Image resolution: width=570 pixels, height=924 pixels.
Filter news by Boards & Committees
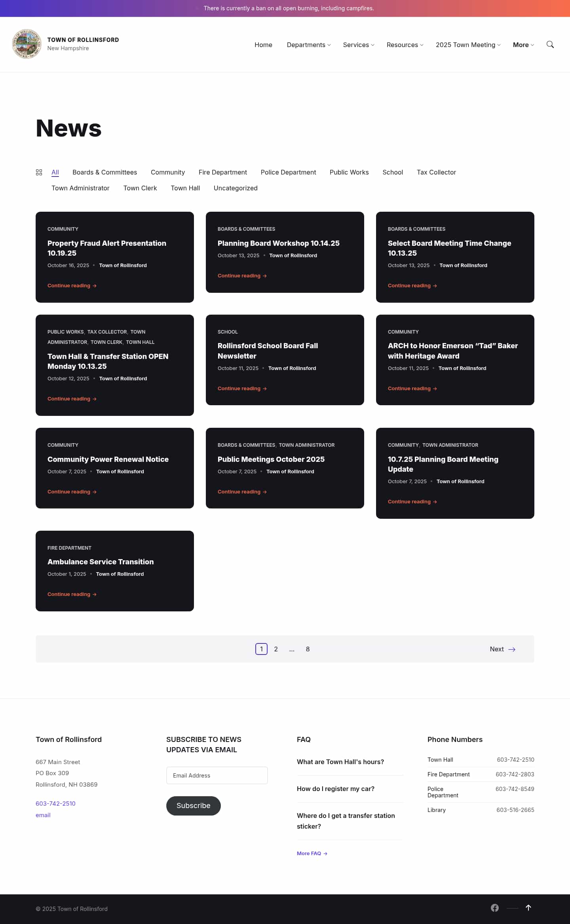tap(104, 172)
